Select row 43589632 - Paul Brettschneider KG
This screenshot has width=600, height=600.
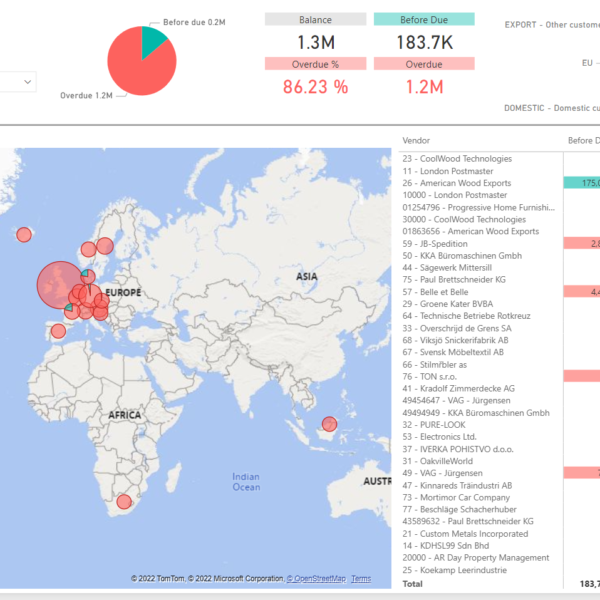point(468,522)
